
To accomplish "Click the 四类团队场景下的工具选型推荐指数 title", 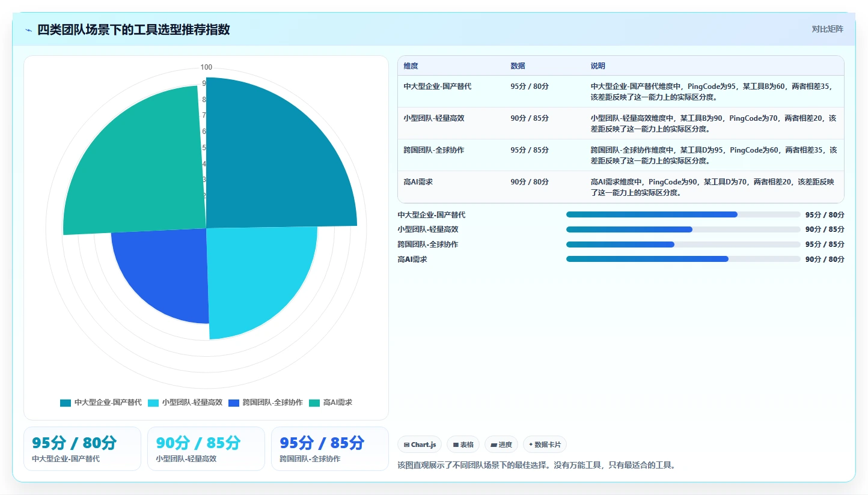I will click(133, 30).
